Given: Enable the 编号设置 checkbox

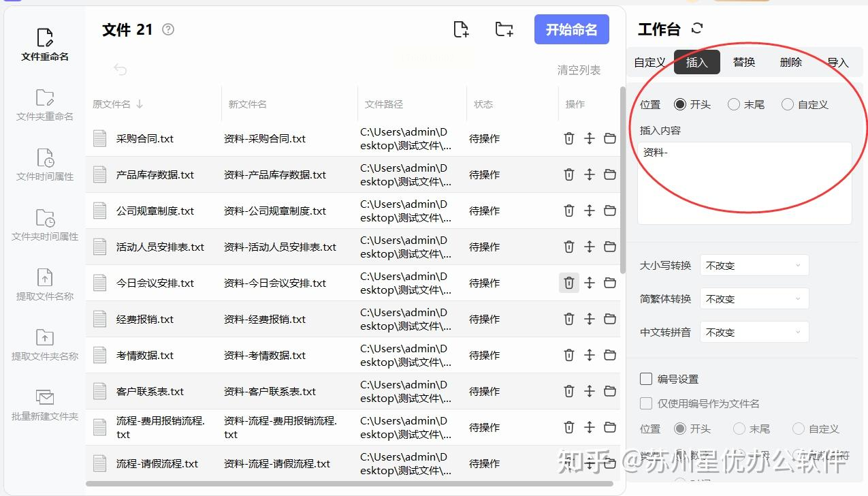Looking at the screenshot, I should point(646,379).
